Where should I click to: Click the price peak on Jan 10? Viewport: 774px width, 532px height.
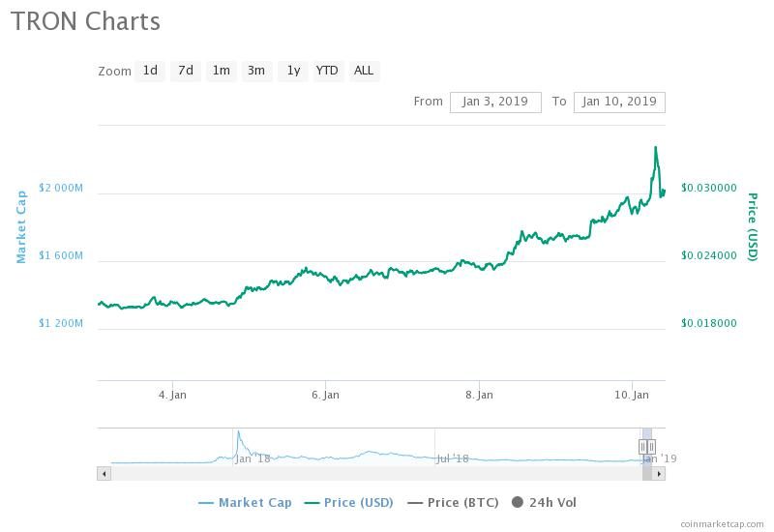coord(656,147)
